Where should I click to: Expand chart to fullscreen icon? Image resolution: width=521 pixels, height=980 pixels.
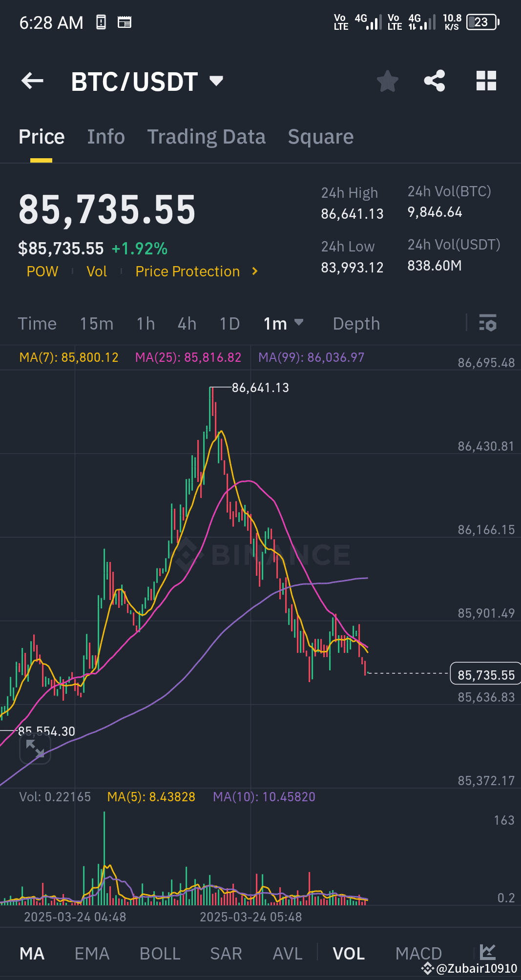(35, 749)
